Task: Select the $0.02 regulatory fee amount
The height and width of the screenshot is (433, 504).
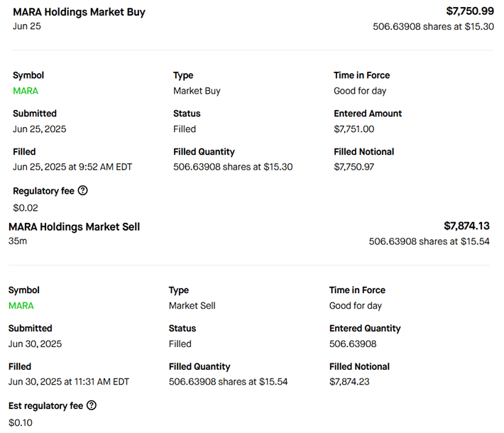Action: coord(26,208)
